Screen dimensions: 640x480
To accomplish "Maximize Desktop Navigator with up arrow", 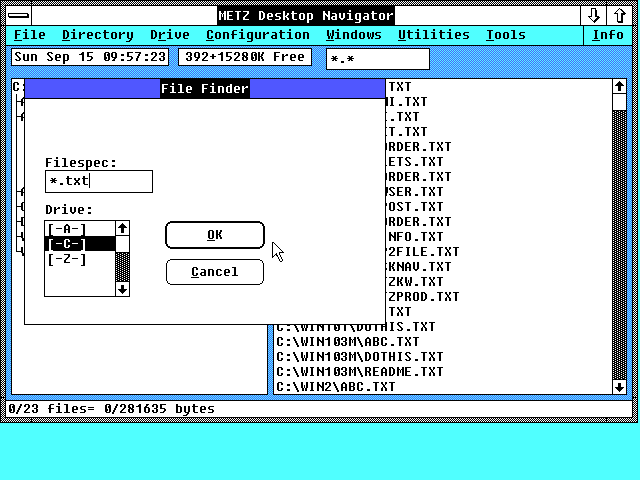I will tap(620, 16).
